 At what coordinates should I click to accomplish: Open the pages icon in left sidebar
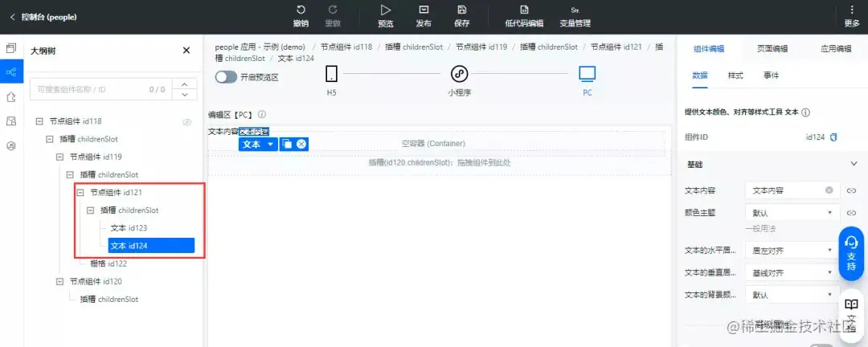click(x=11, y=48)
